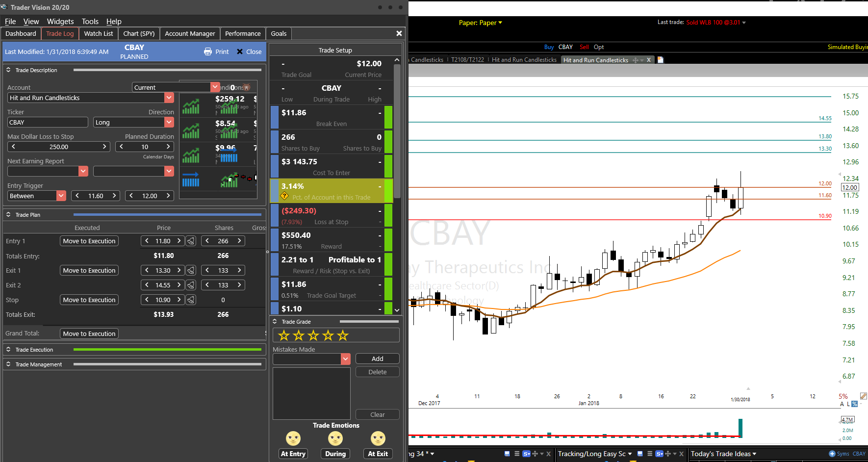Click the Trade Execution progress bar
The width and height of the screenshot is (868, 462).
167,349
